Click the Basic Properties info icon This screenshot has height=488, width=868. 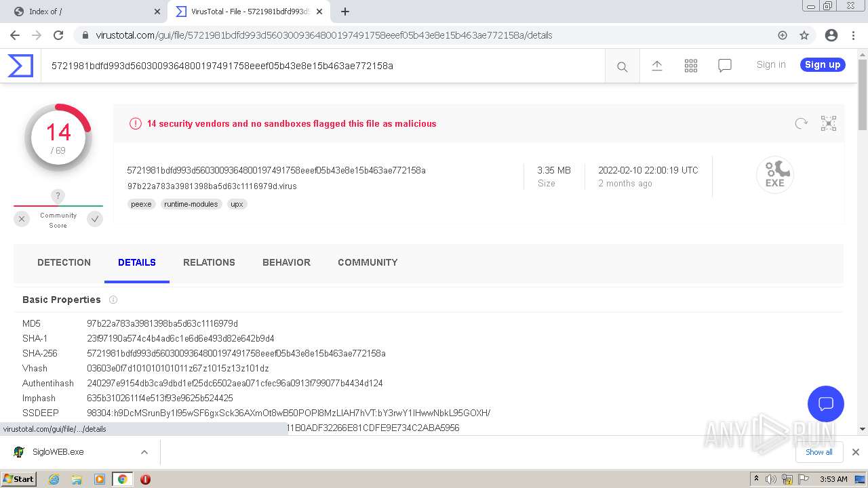(113, 300)
